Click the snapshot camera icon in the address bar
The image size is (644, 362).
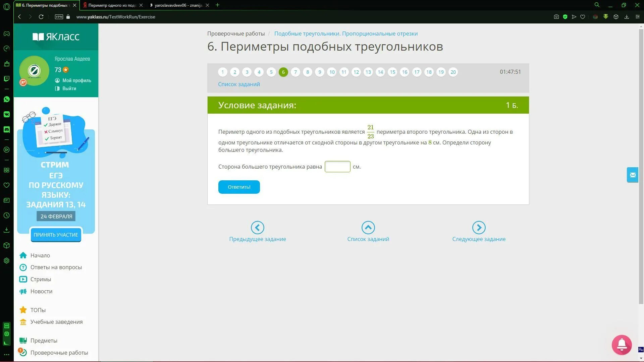point(556,17)
